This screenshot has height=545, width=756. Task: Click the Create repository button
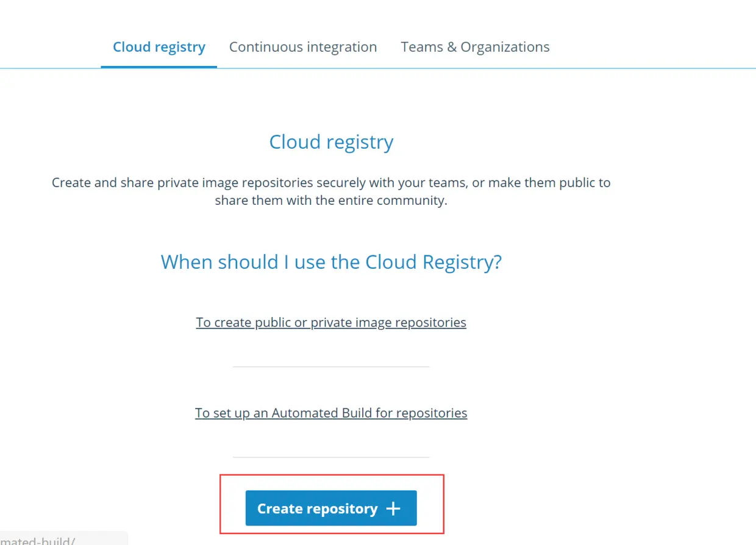coord(331,508)
